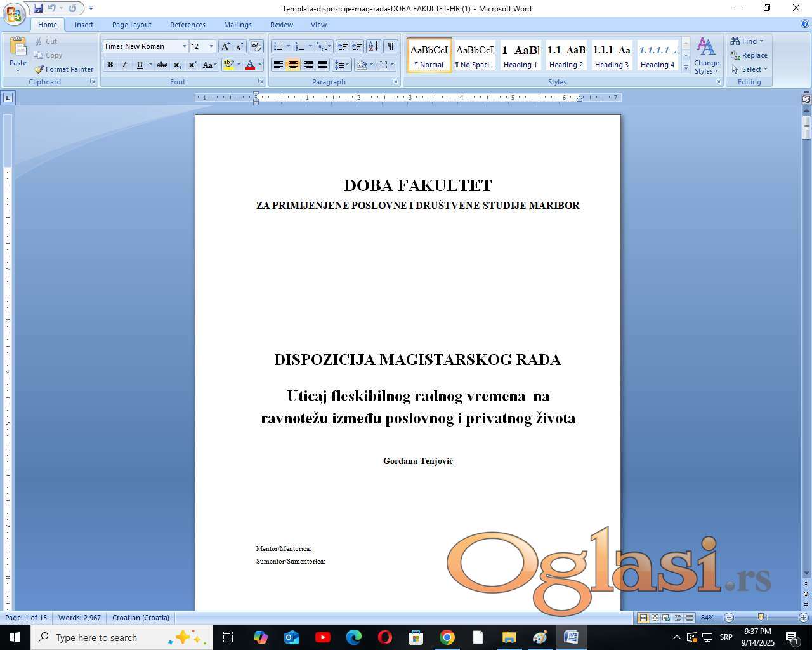Open the References ribbon tab
Image resolution: width=812 pixels, height=650 pixels.
(187, 25)
